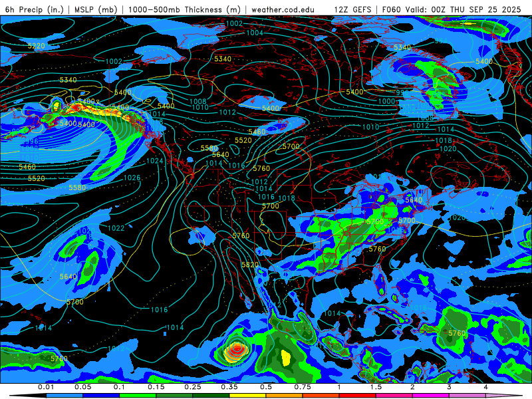This screenshot has height=399, width=532.
Task: Click the 1.5 legend value
Action: point(376,387)
